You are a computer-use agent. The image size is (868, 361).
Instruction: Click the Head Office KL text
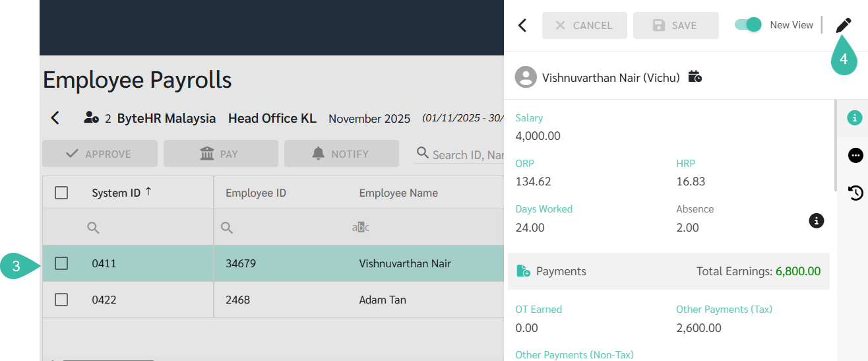coord(272,119)
